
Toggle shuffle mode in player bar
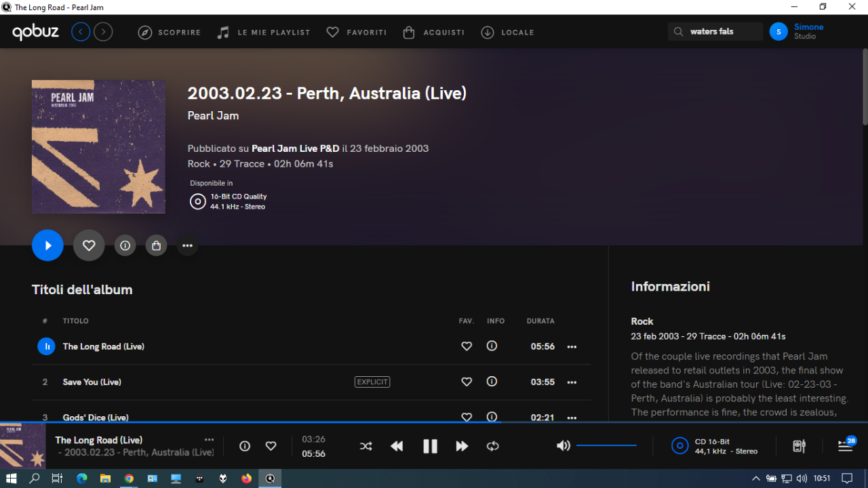click(x=366, y=446)
